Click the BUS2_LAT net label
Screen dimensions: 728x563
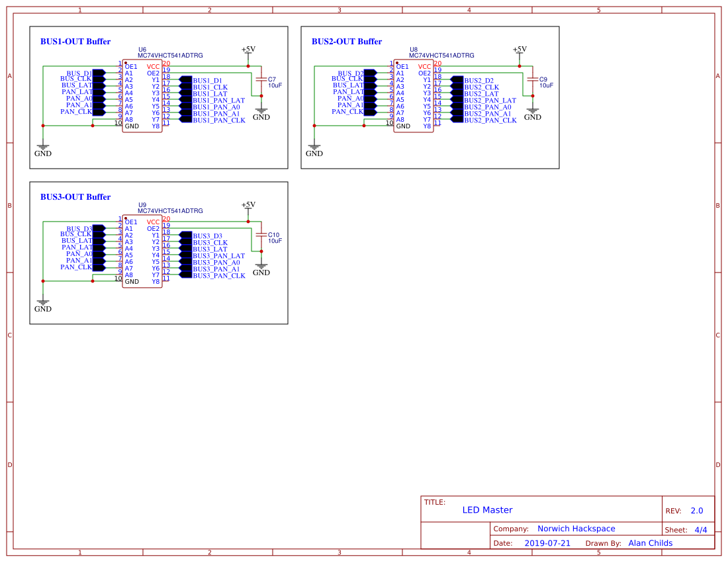tap(481, 94)
